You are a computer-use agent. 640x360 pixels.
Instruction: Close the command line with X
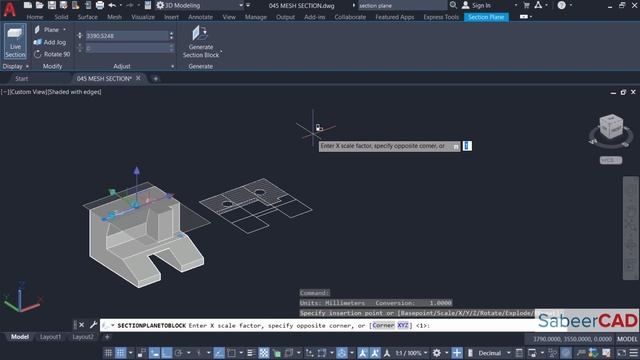click(x=82, y=325)
